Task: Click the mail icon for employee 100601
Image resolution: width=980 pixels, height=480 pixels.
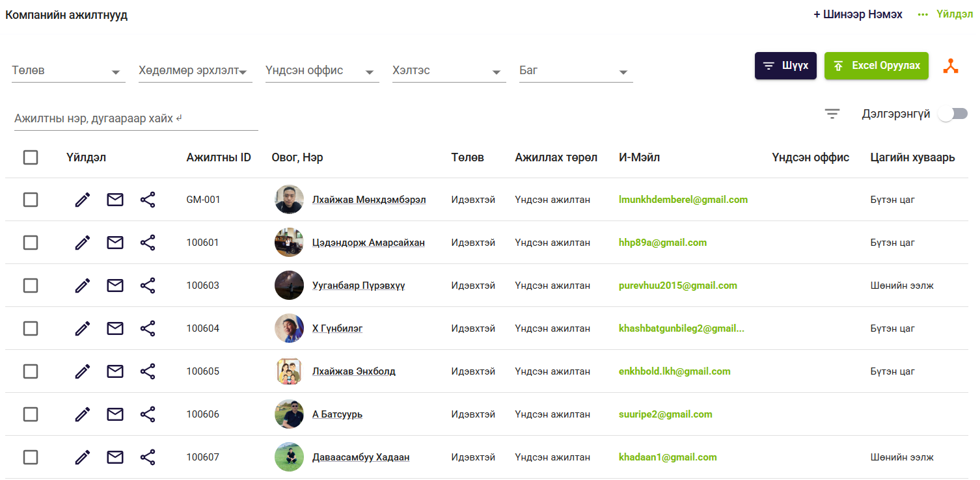Action: pyautogui.click(x=115, y=243)
